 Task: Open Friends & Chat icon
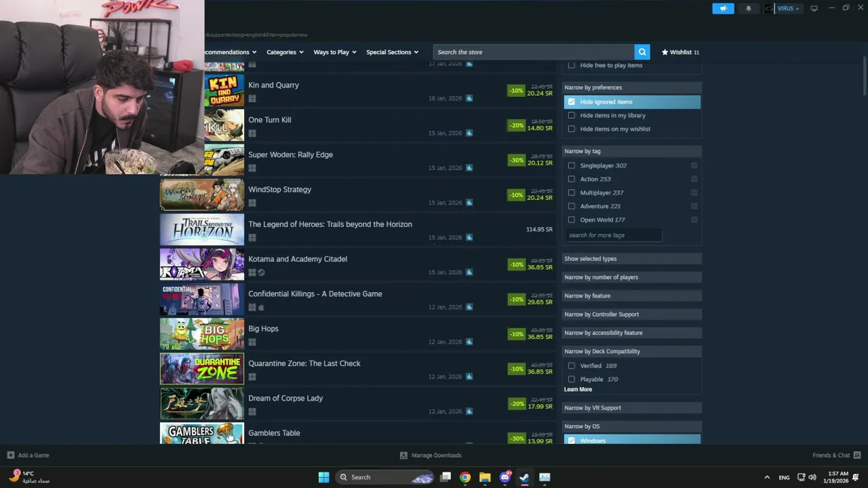pyautogui.click(x=857, y=455)
